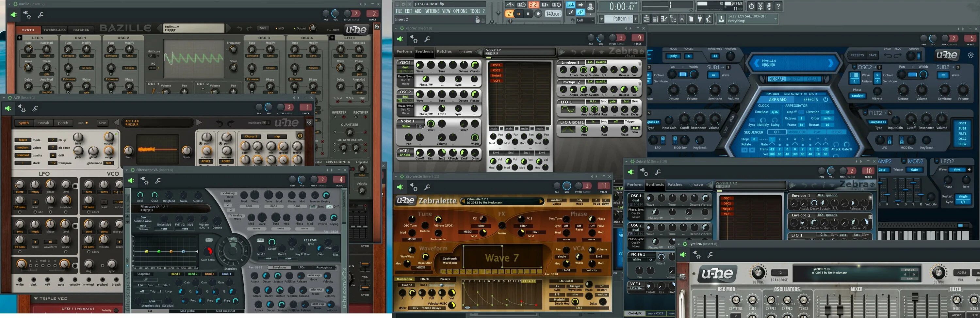Switch to Zebra2 Perform tab

404,52
